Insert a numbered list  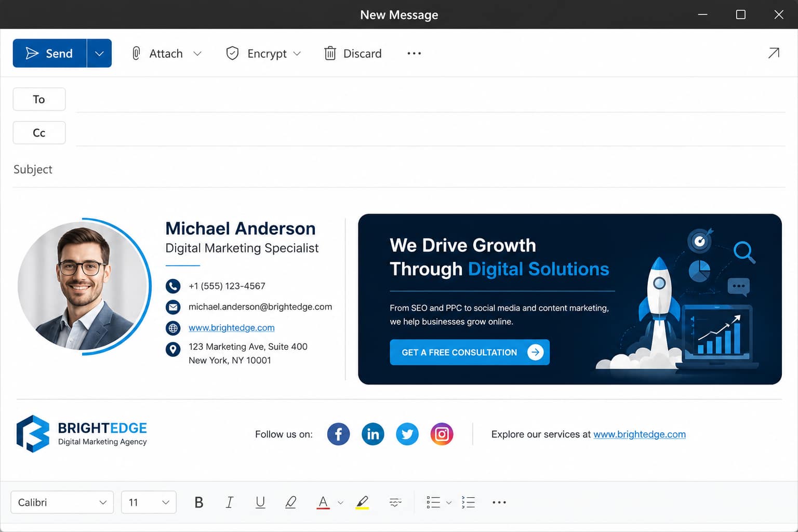(x=468, y=502)
